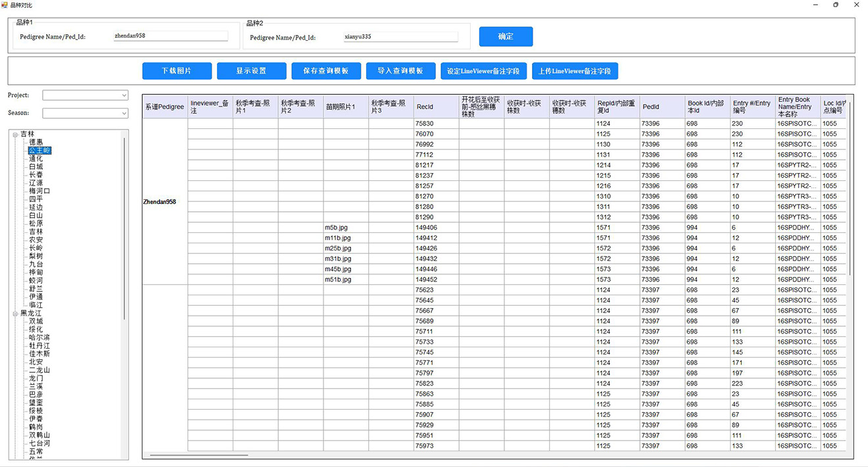Click the 设定LineViewer备注字段 button
Screen dimensions: 868x467
(x=483, y=71)
